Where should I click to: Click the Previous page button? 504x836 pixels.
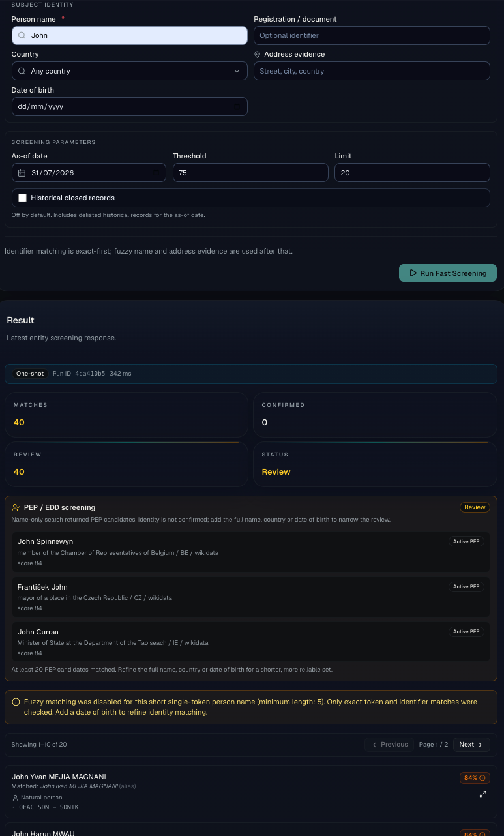tap(390, 745)
